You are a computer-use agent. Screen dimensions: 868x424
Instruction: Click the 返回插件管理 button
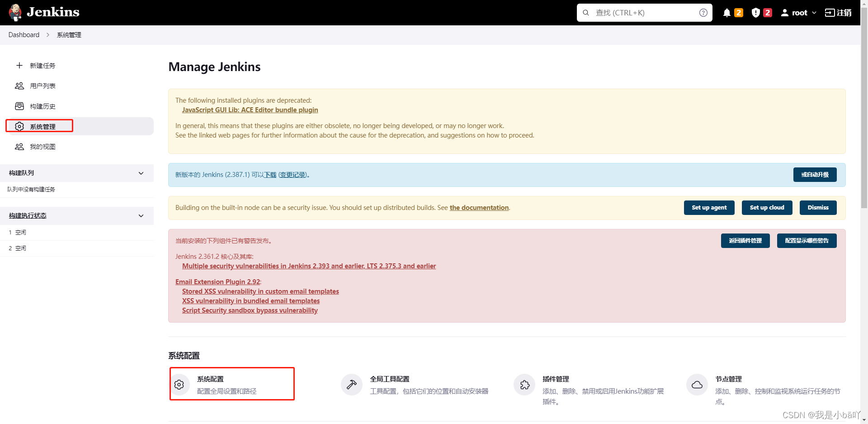[x=745, y=241]
